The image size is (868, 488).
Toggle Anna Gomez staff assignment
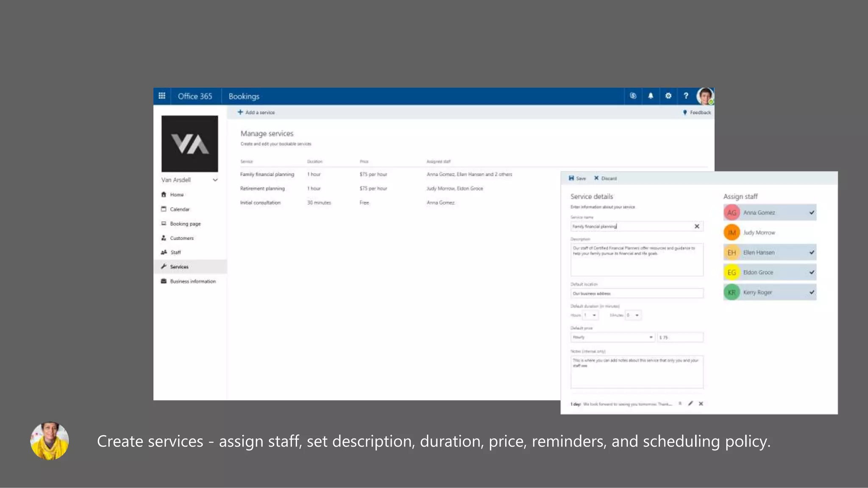tap(770, 213)
